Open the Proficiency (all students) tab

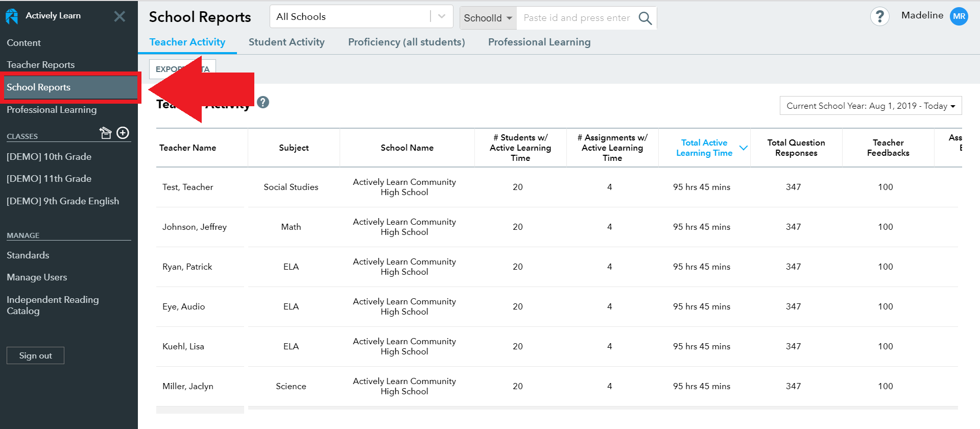point(407,42)
